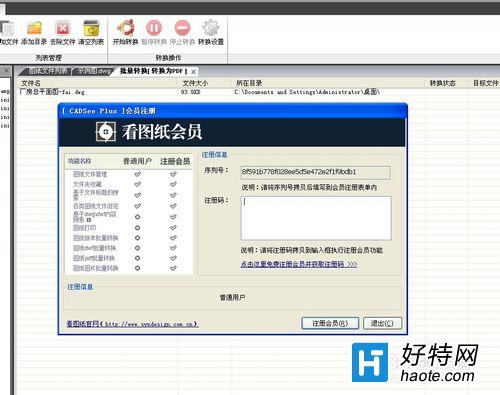Select the first file list tab
Image resolution: width=500 pixels, height=395 pixels.
[x=47, y=71]
